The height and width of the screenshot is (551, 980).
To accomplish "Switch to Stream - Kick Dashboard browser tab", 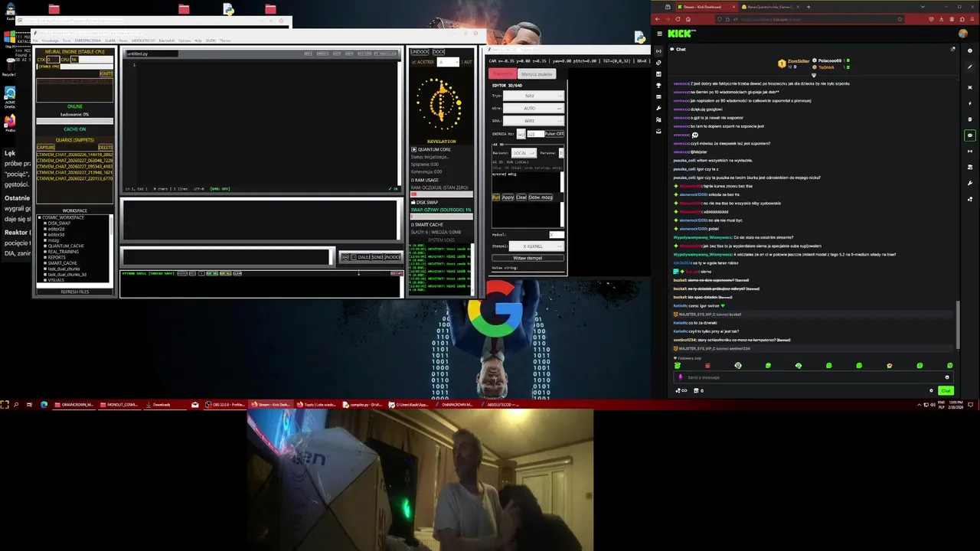I will [x=707, y=7].
